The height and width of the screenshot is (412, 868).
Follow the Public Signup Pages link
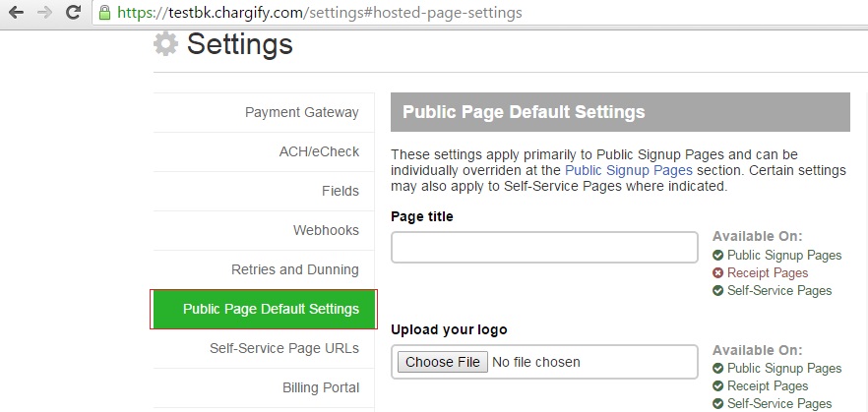pos(628,170)
